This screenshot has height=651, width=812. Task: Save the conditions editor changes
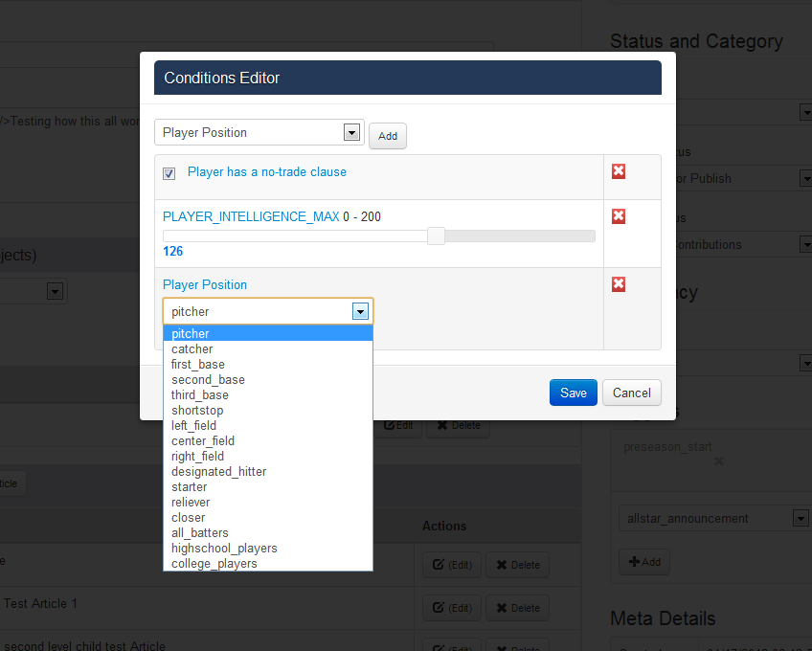[573, 393]
